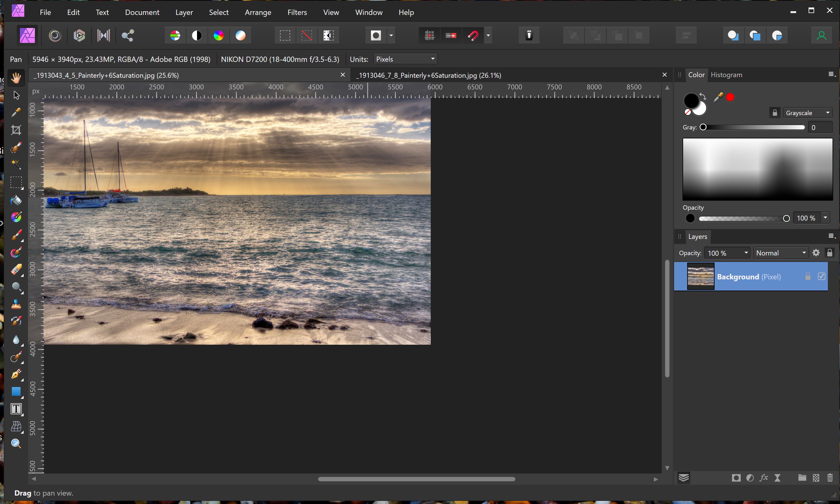This screenshot has width=840, height=504.
Task: Select the Clone Brush tool
Action: tap(16, 304)
